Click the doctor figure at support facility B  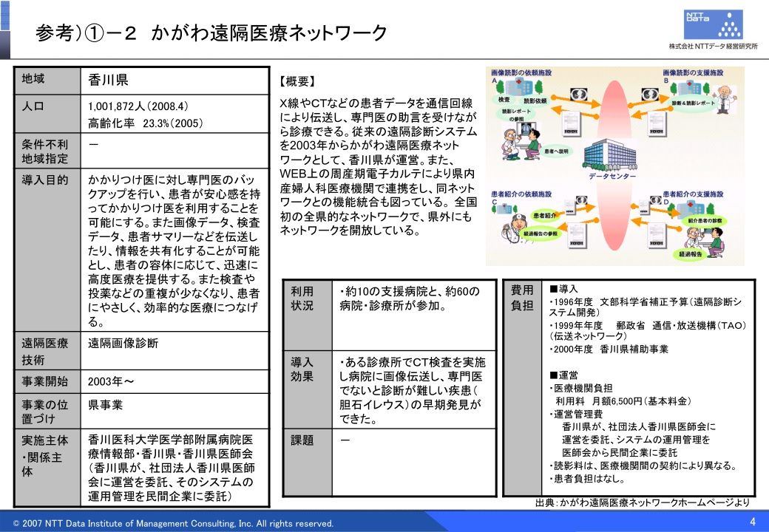pos(725,100)
